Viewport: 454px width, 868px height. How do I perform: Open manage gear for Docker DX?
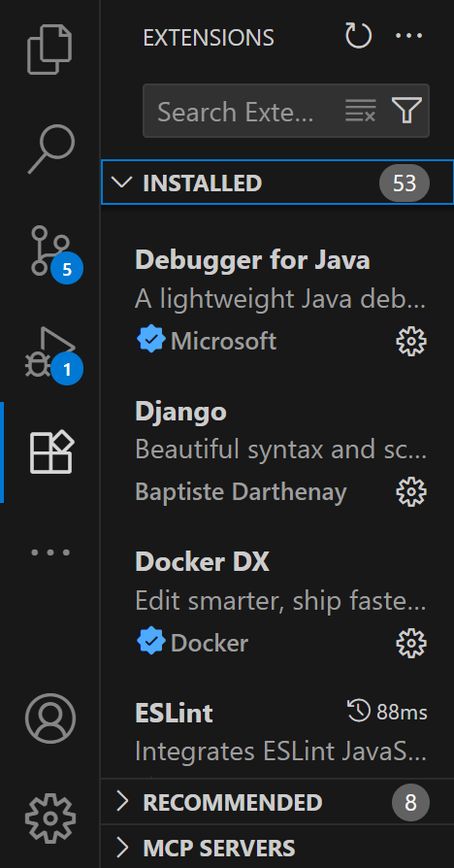coord(411,643)
